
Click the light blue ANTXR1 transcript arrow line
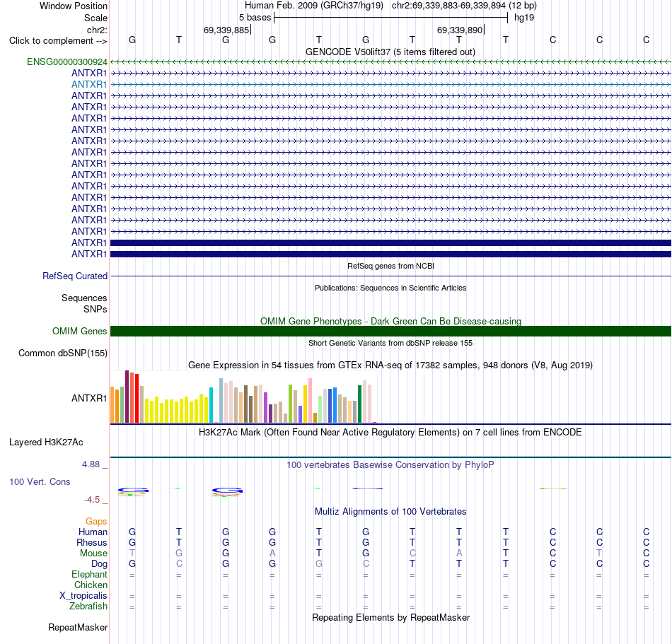point(390,85)
